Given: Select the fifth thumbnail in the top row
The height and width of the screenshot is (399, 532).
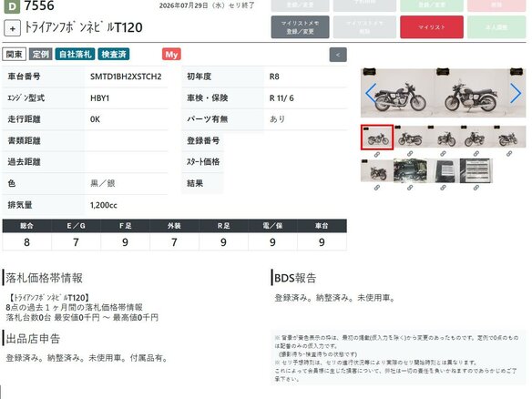Looking at the screenshot, I should pos(509,137).
